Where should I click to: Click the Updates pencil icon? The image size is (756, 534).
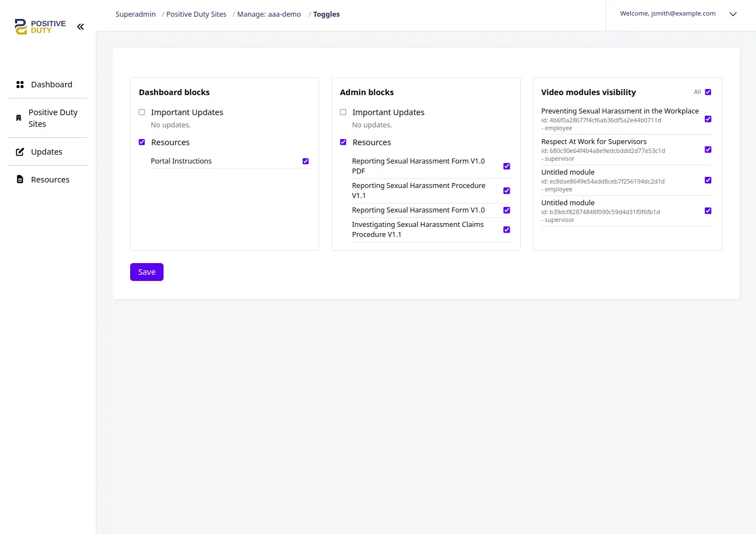20,152
